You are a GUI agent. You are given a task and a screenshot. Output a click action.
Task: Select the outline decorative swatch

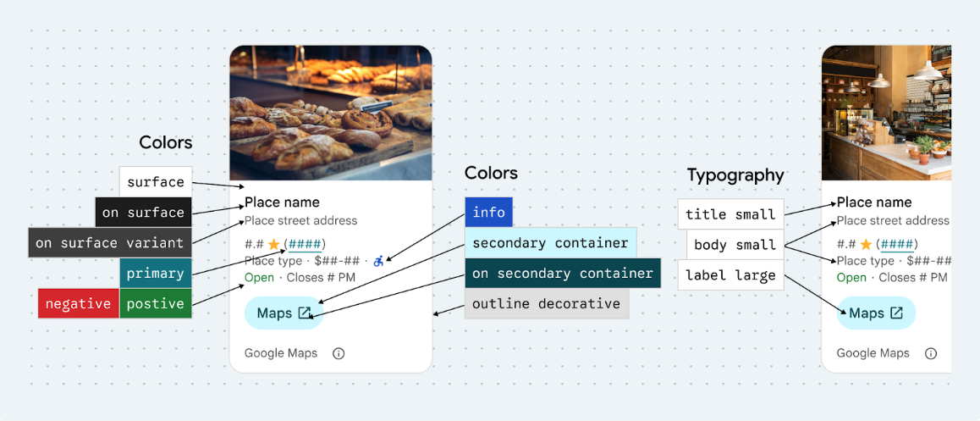(546, 303)
